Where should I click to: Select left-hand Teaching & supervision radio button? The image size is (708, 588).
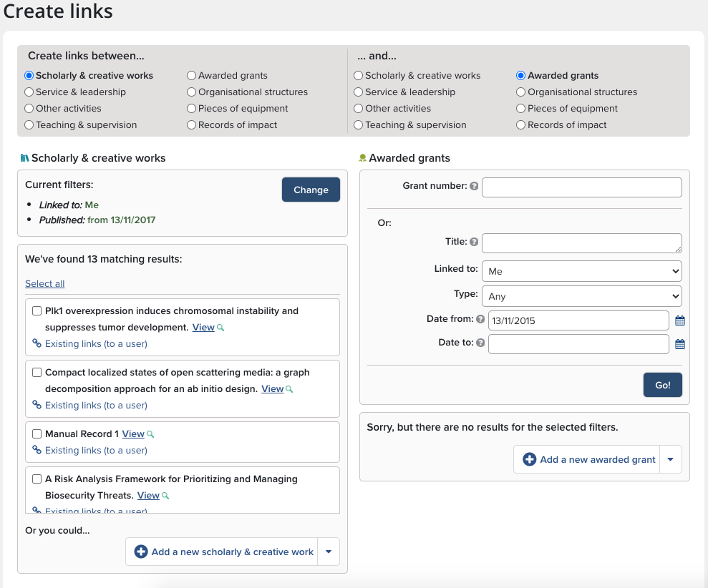click(29, 125)
